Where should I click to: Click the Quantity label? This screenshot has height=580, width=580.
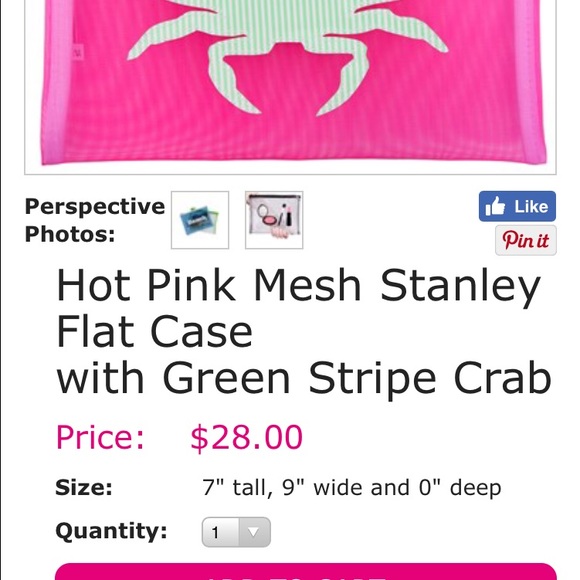pyautogui.click(x=111, y=532)
